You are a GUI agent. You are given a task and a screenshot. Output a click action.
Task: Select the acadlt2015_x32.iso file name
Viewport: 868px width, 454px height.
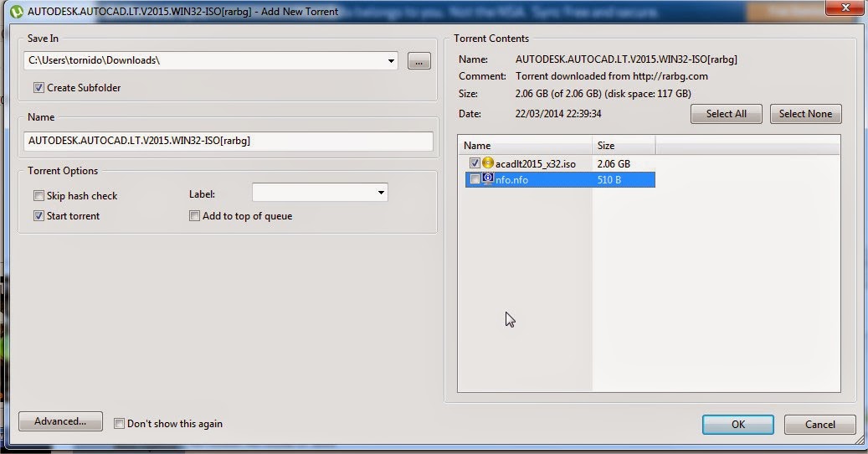point(536,164)
